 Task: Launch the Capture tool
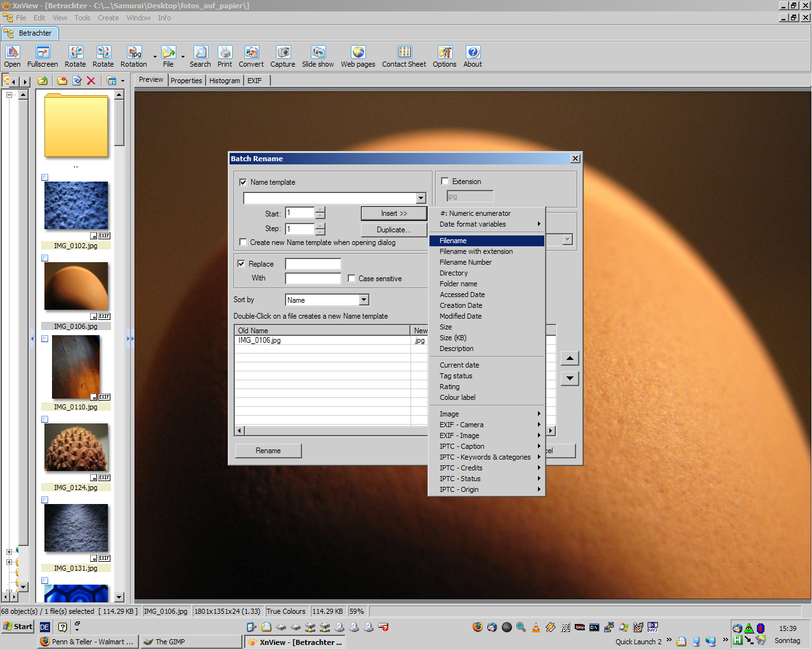283,56
